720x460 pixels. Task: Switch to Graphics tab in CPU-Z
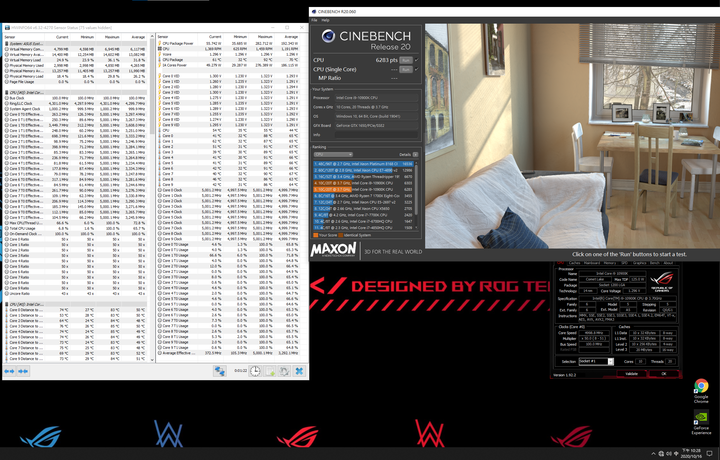pos(640,263)
